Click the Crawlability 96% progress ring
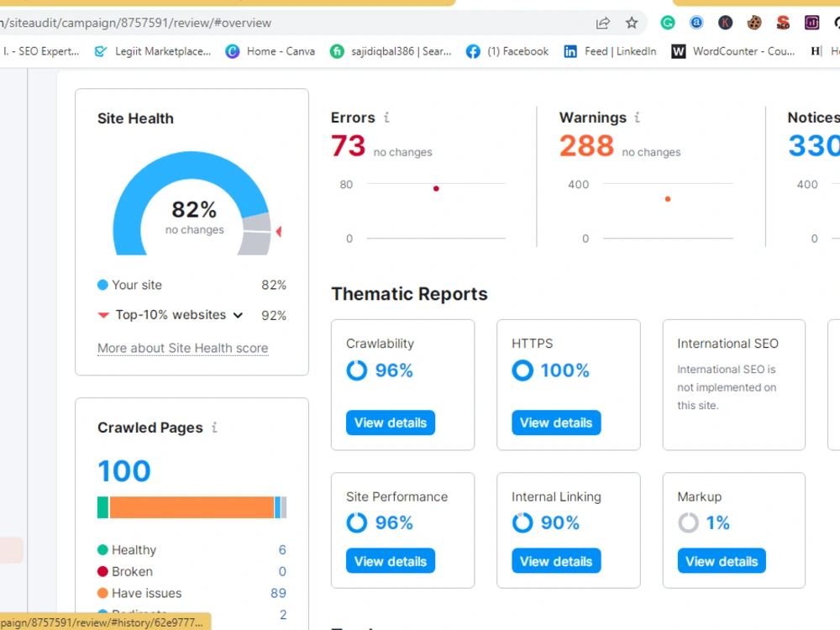The width and height of the screenshot is (840, 630). (357, 370)
